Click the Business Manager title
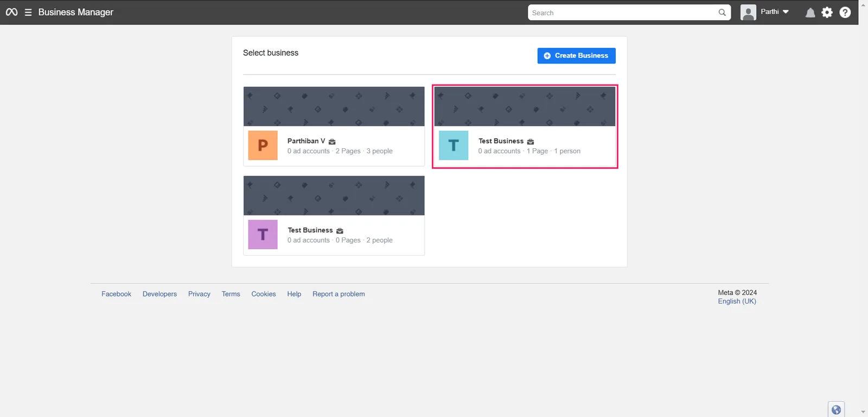This screenshot has width=868, height=417. [76, 12]
